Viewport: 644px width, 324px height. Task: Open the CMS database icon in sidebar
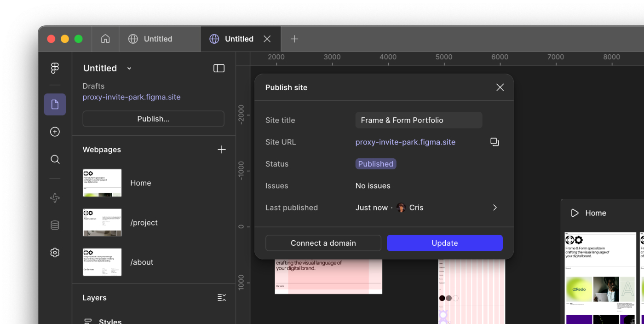pos(55,225)
